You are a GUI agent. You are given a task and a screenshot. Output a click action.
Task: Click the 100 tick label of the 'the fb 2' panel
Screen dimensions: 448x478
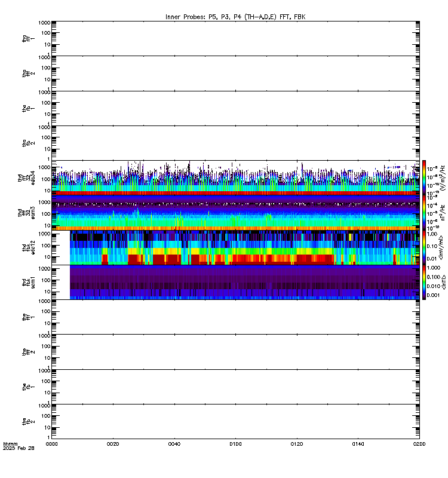(x=46, y=416)
